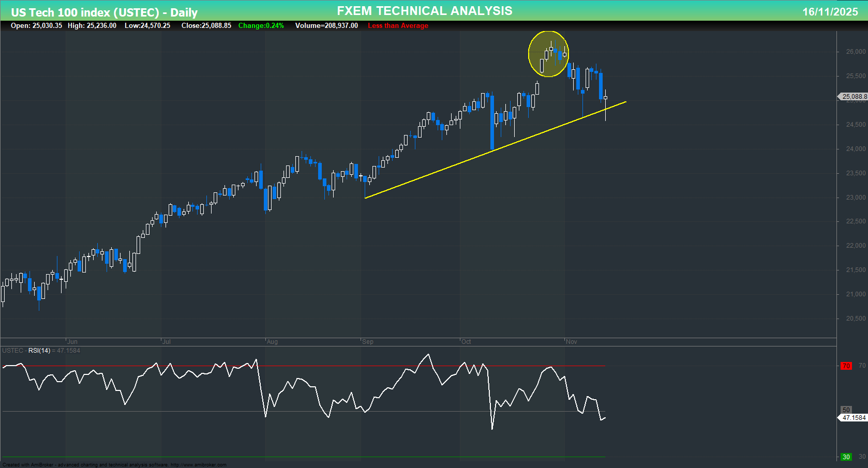Toggle the Change:0.24% indicator

pyautogui.click(x=261, y=25)
